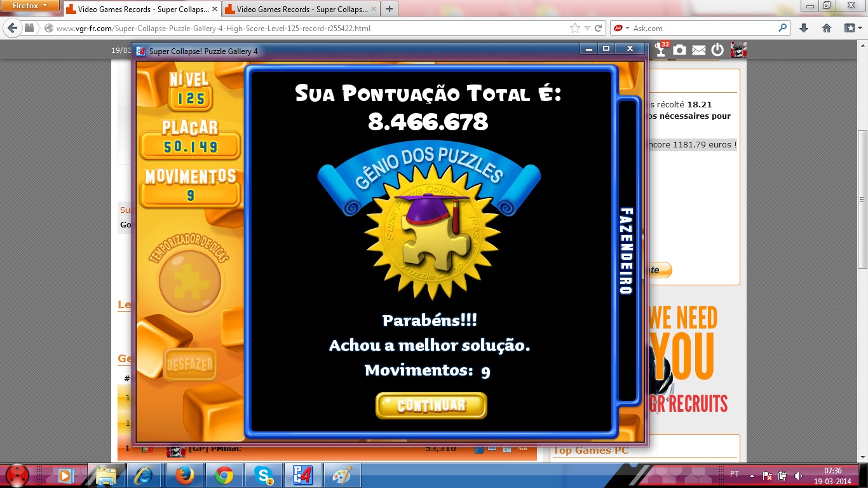Click the hint timer puzzle piece
This screenshot has height=488, width=868.
pyautogui.click(x=189, y=281)
